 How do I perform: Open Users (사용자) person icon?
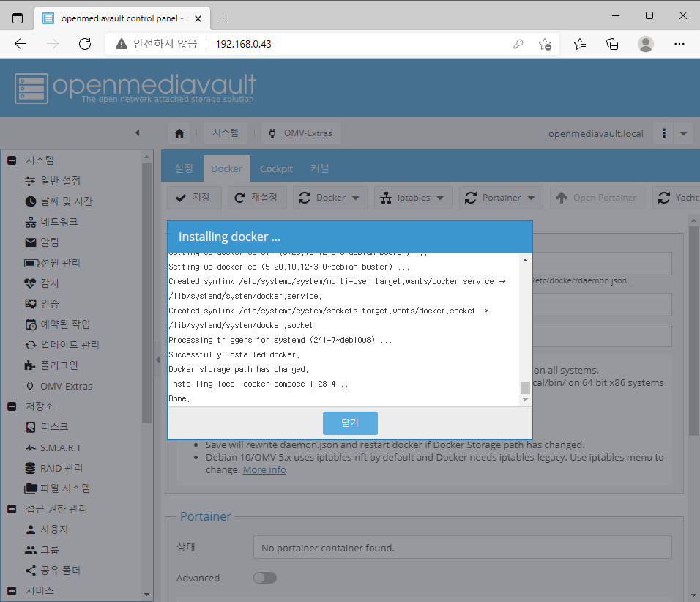30,529
